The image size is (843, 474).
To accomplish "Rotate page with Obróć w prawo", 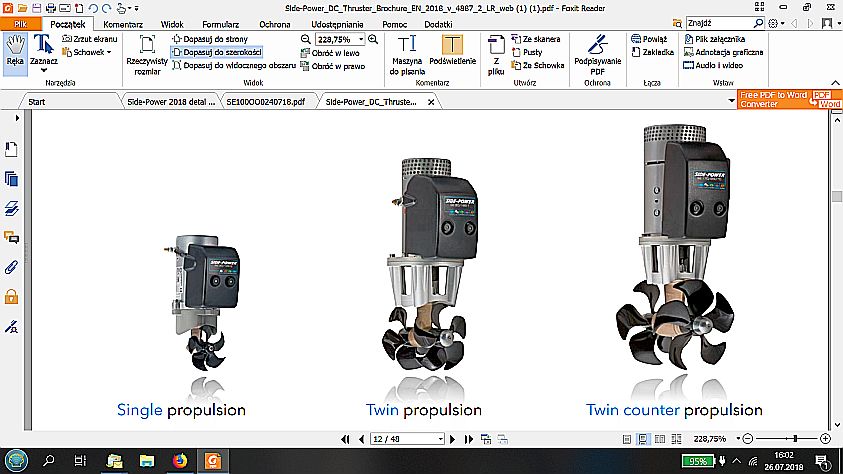I will click(x=333, y=66).
